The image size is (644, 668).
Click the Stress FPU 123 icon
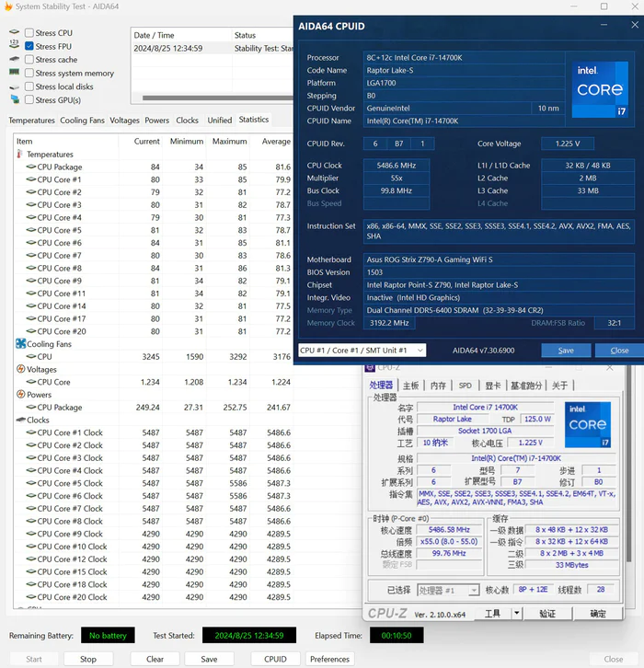14,44
